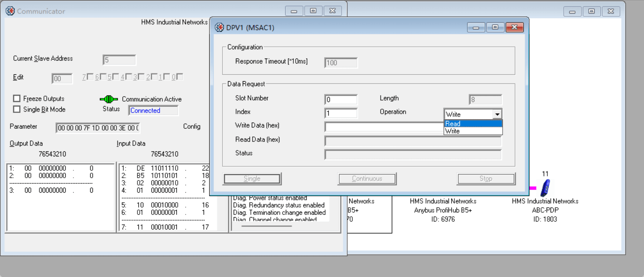Viewport: 644px width, 277px height.
Task: Select Input Data row 2 with B5
Action: click(x=165, y=175)
